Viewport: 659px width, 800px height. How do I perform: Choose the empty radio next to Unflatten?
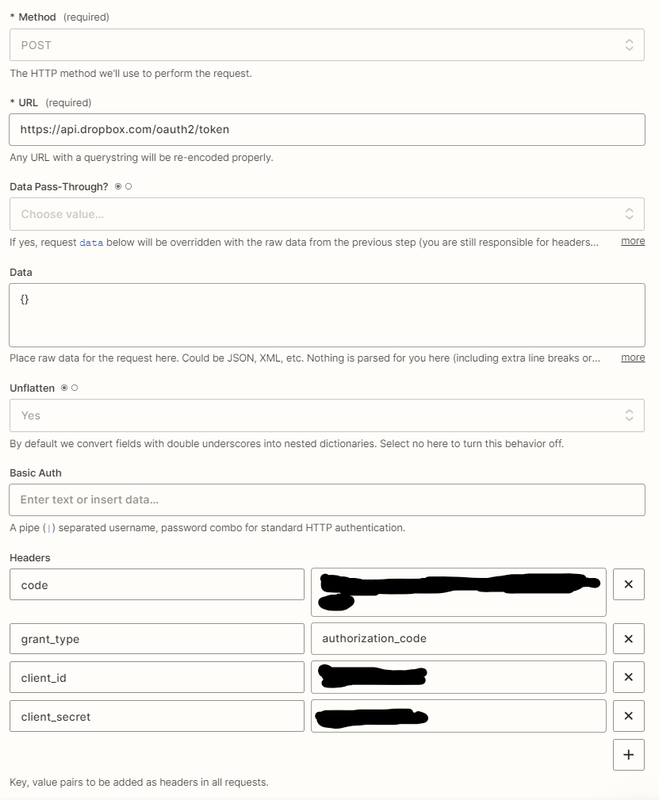[x=75, y=387]
